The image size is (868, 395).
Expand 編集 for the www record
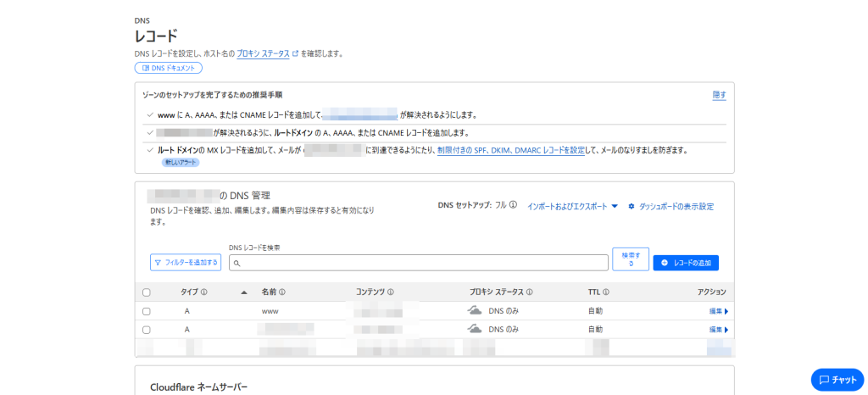pyautogui.click(x=718, y=311)
